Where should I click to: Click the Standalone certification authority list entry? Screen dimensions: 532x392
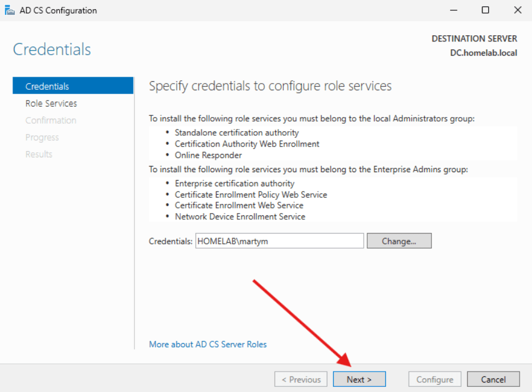click(x=237, y=132)
